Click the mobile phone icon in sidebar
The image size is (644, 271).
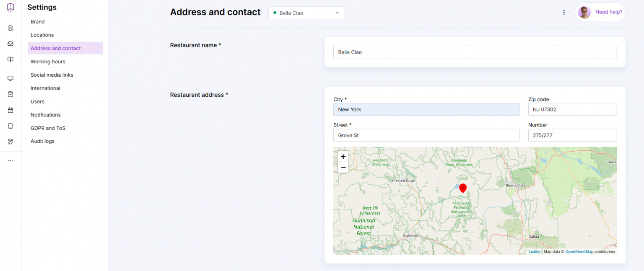pyautogui.click(x=10, y=126)
